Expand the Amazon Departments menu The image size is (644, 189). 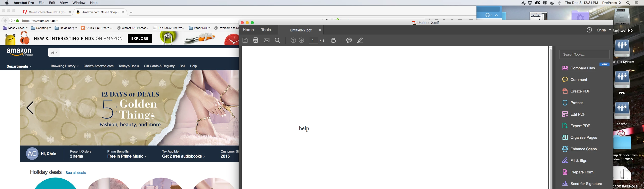(x=19, y=66)
